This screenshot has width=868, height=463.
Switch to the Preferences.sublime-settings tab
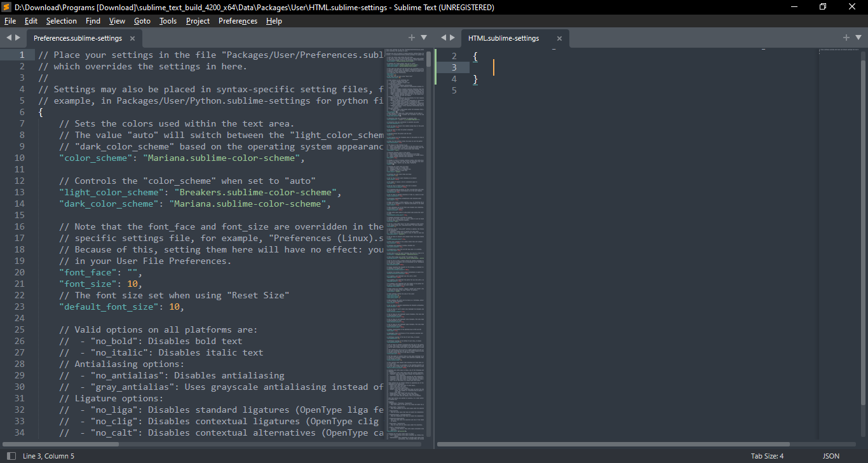point(78,39)
